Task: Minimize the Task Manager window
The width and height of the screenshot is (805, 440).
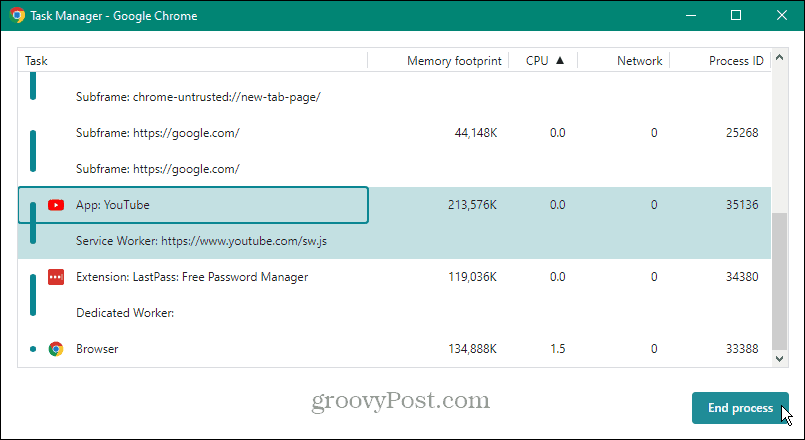Action: tap(691, 15)
